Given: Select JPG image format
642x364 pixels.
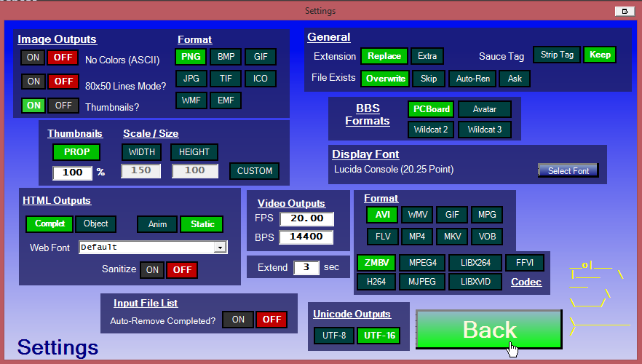Looking at the screenshot, I should tap(191, 79).
